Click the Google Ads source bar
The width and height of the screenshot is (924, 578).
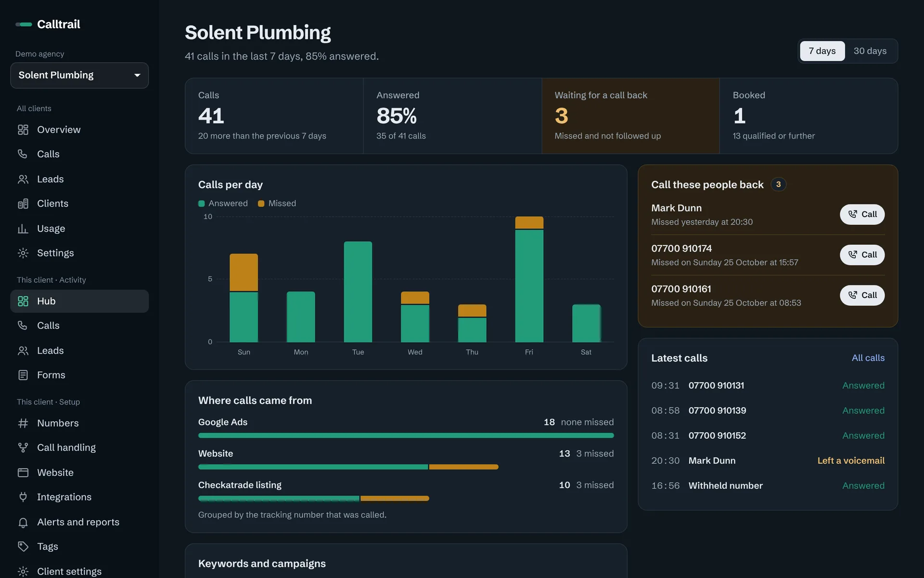point(406,435)
